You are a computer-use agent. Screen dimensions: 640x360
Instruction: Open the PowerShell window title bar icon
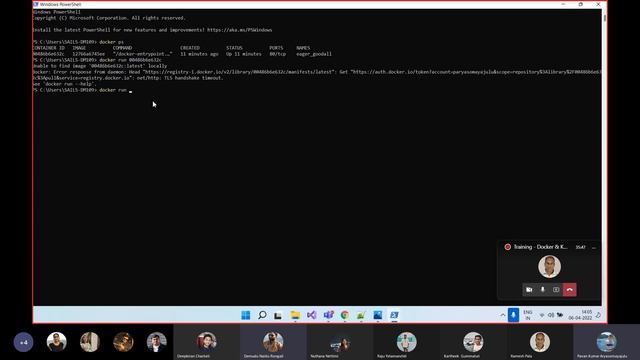(36, 4)
